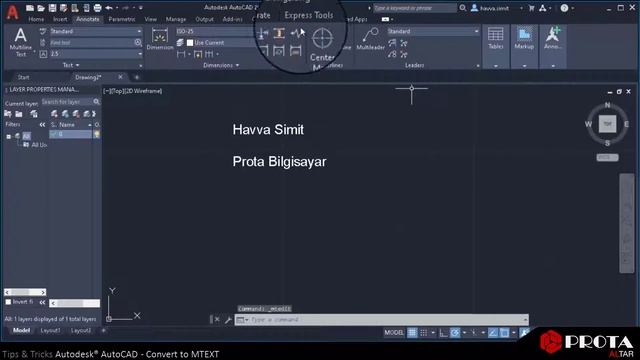Click the Search for layer field
Image resolution: width=640 pixels, height=360 pixels.
[x=70, y=102]
